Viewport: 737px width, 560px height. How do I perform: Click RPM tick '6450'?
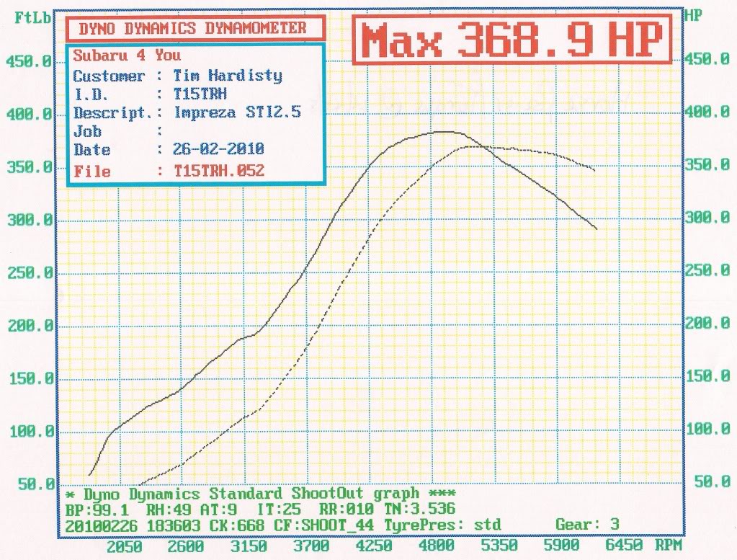pos(624,545)
